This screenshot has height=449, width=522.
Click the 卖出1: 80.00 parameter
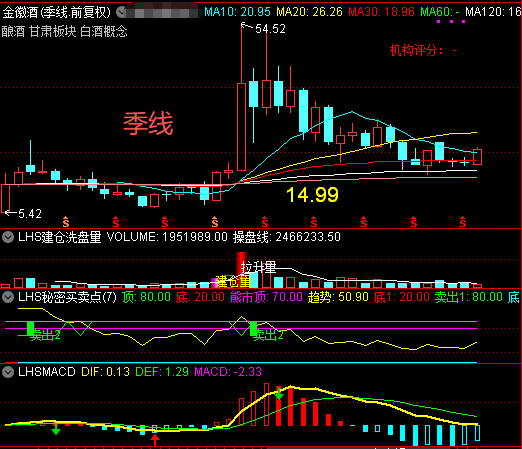(x=468, y=297)
